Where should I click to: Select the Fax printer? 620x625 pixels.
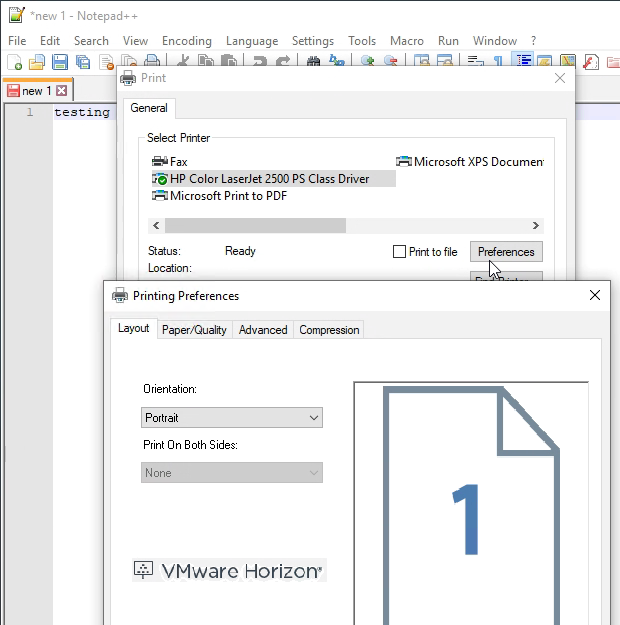click(169, 161)
